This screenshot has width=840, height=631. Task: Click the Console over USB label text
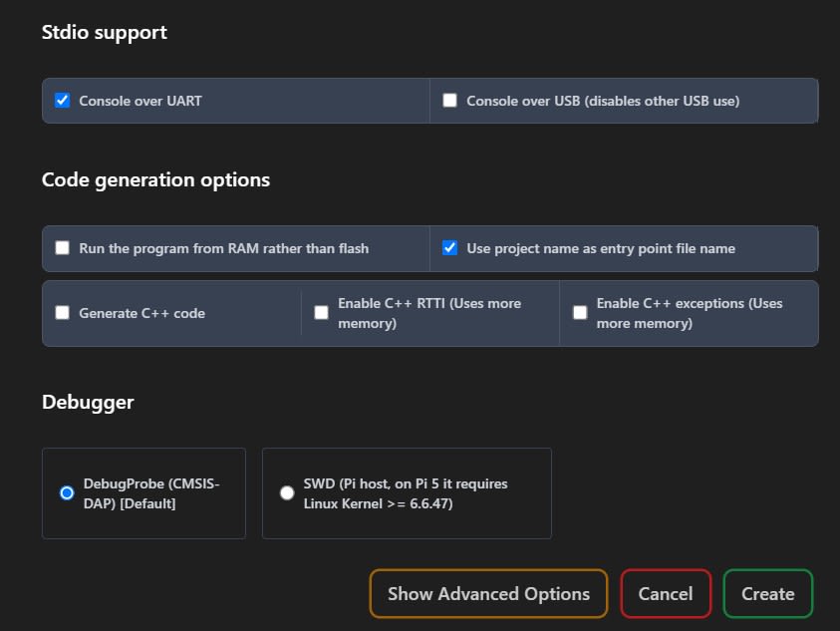point(603,101)
